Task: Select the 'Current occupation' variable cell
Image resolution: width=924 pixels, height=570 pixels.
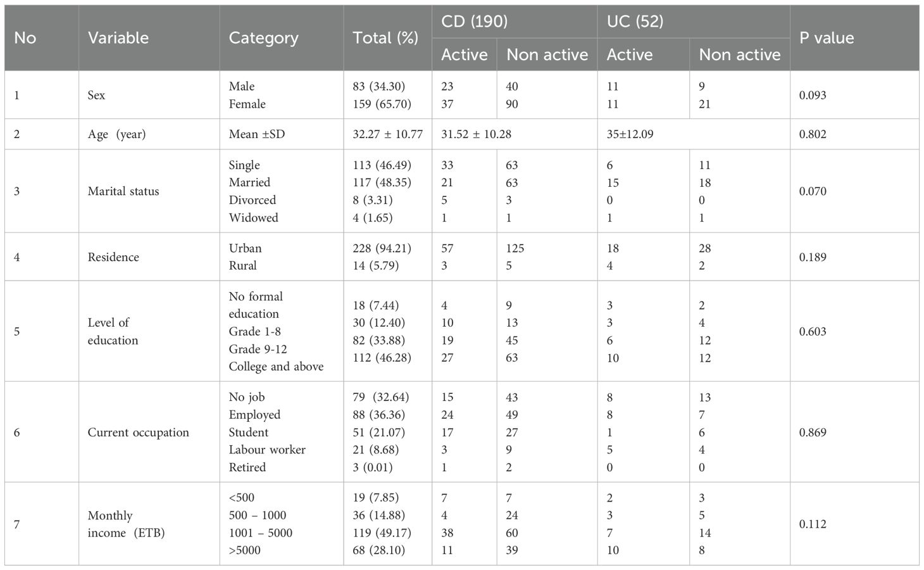Action: (138, 433)
